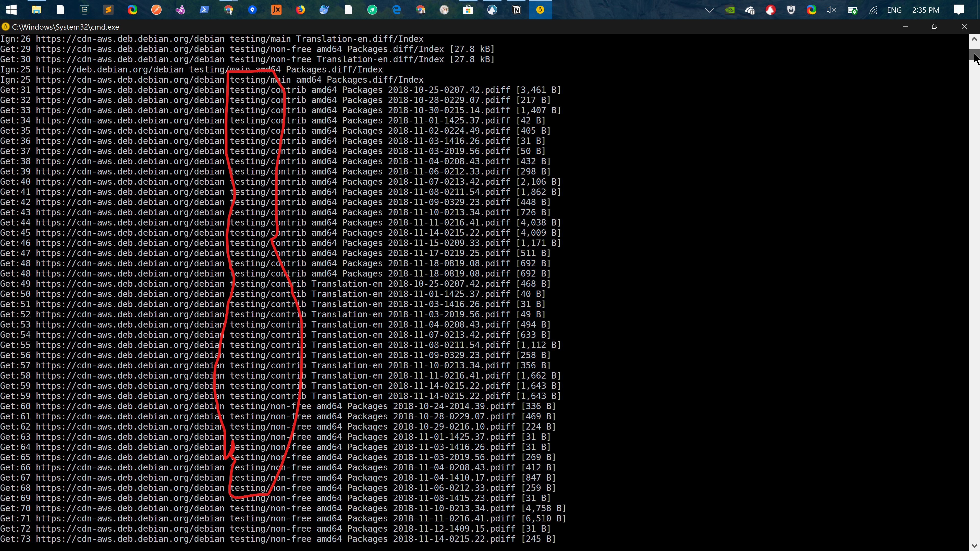Open Postman from the taskbar
Image resolution: width=980 pixels, height=551 pixels.
pos(156,10)
